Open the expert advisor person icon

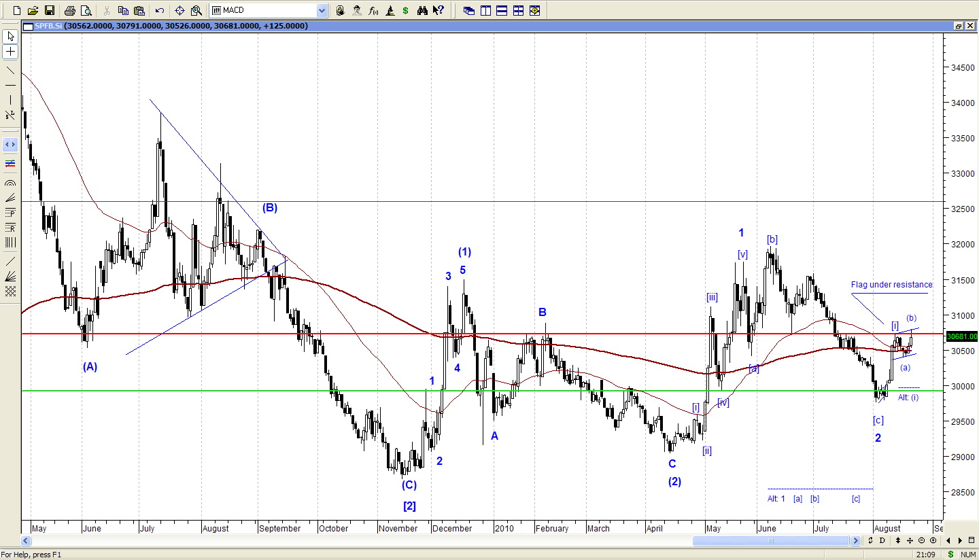[356, 10]
